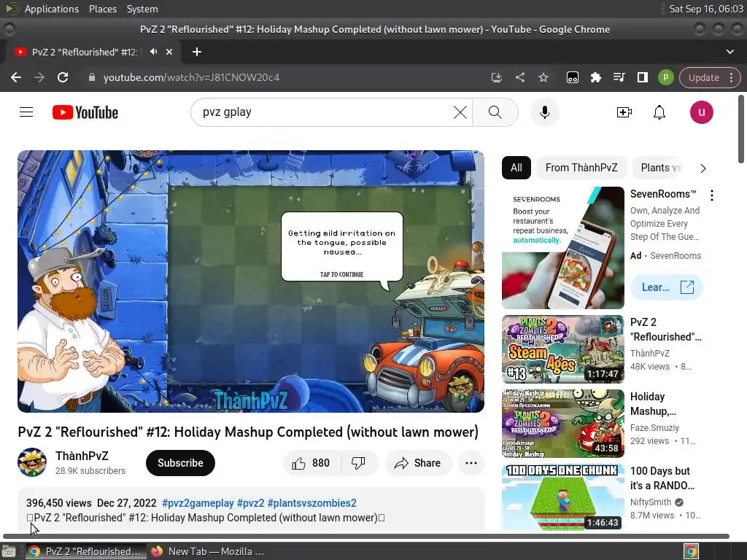Open the 100 Days One Chunk thumbnail
The height and width of the screenshot is (560, 747).
(562, 498)
